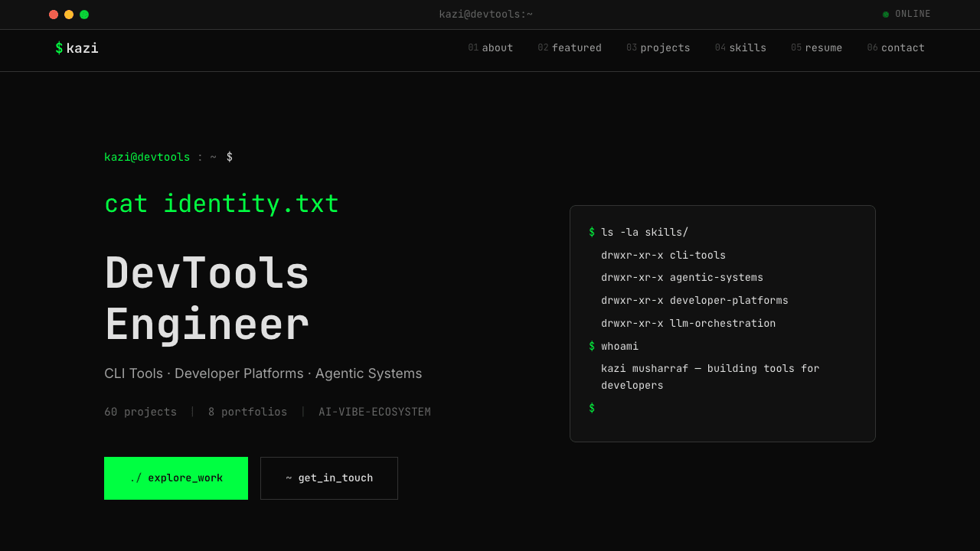
Task: Click the llm-orchestration skills directory line
Action: point(688,323)
